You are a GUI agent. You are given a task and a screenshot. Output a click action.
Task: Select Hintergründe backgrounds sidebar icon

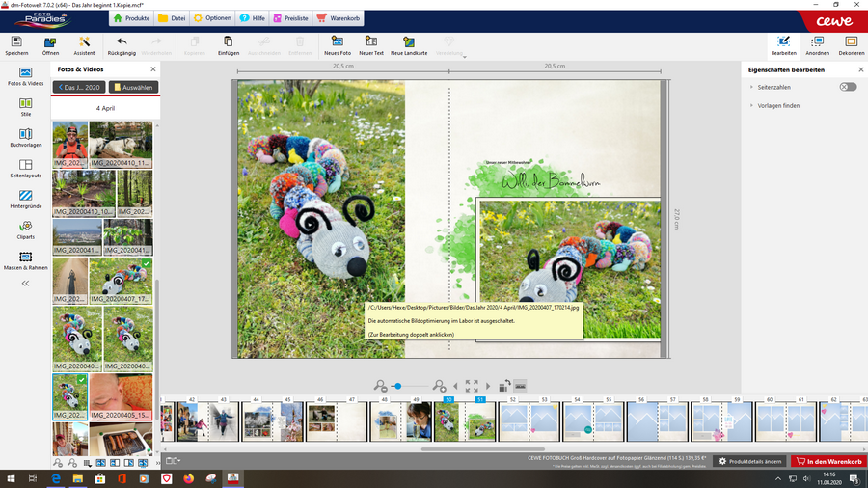pos(26,200)
